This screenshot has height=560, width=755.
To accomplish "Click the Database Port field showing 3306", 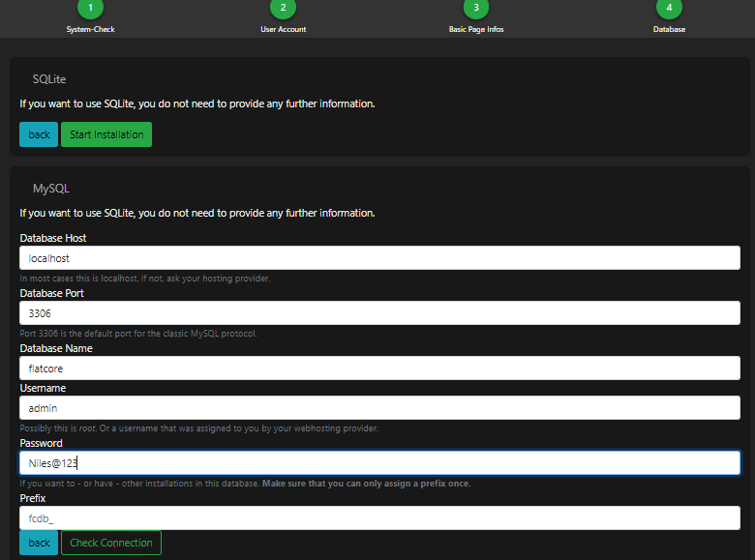I will (x=379, y=313).
